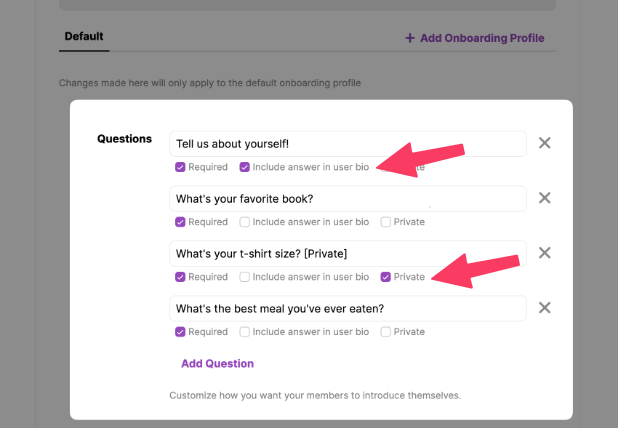
Task: Switch to the Default profile tab
Action: point(84,37)
